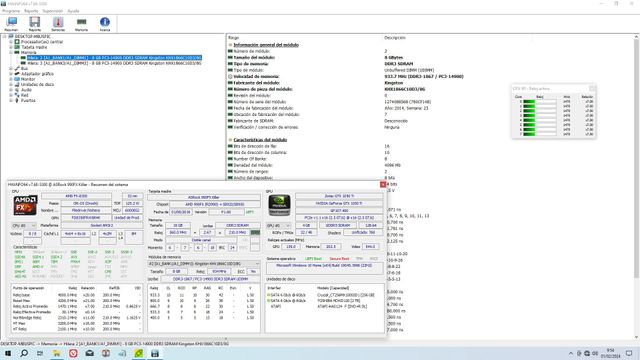Open the Supervisión menu
This screenshot has width=640, height=360.
(53, 11)
